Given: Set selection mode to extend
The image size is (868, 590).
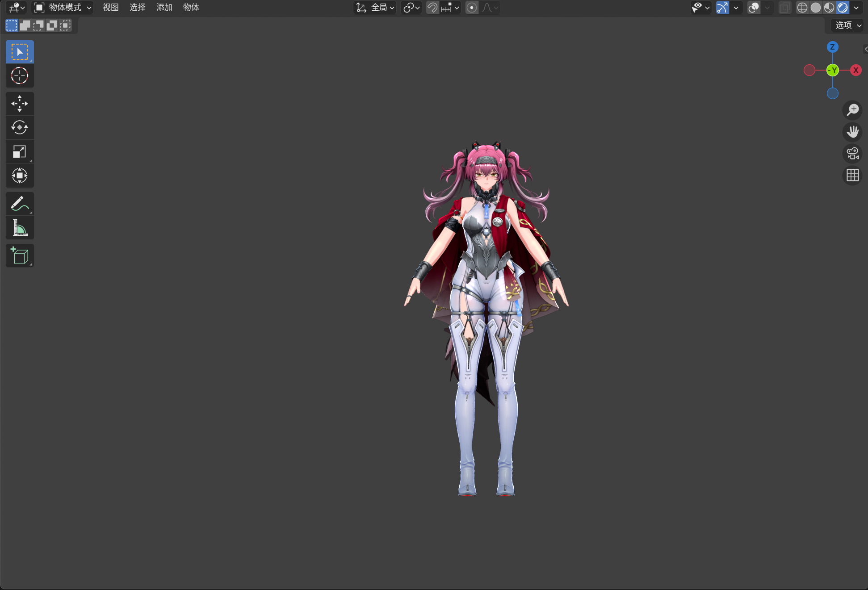Looking at the screenshot, I should [x=25, y=25].
